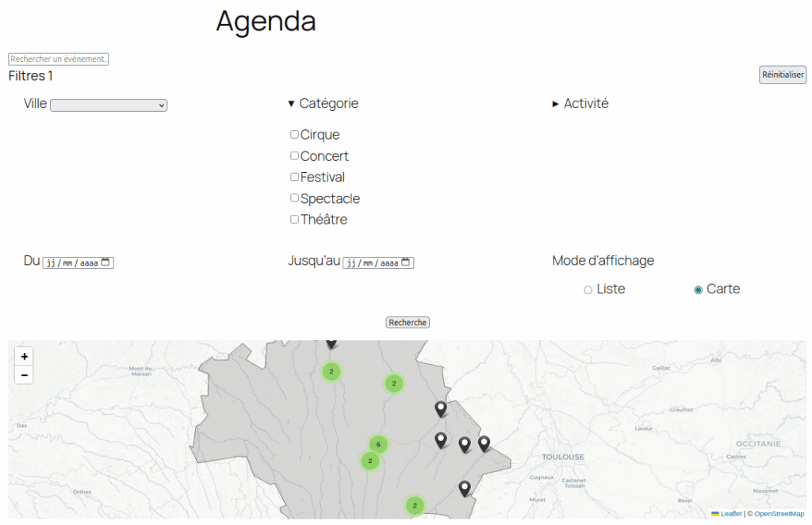Image resolution: width=812 pixels, height=525 pixels.
Task: Click the partially hidden pin at map top
Action: [x=331, y=343]
